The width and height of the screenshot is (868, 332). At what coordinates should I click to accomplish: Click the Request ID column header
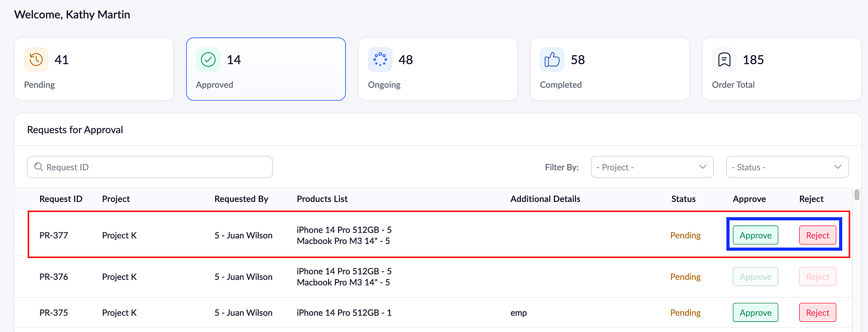pyautogui.click(x=61, y=199)
